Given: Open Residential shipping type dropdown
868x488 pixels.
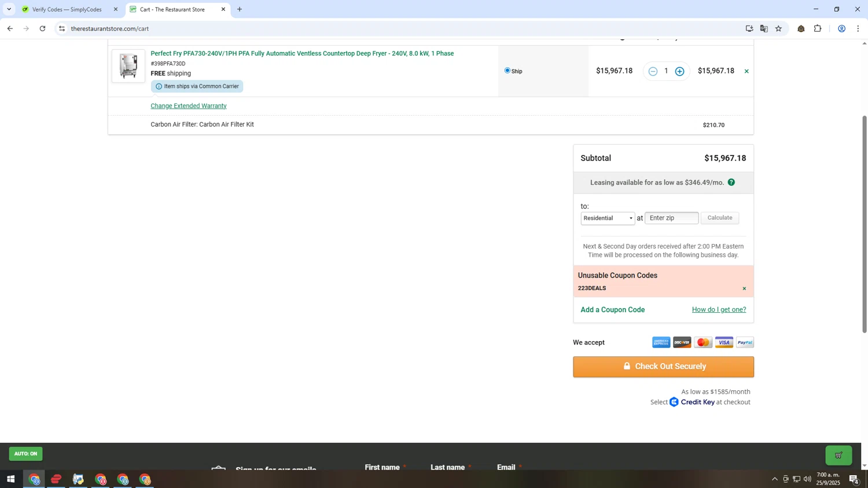Looking at the screenshot, I should (x=608, y=218).
